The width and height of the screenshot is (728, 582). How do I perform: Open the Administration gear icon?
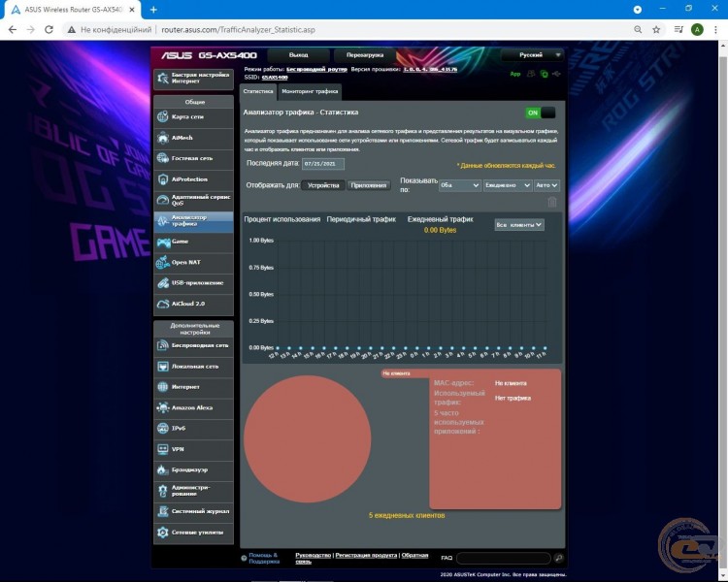pos(162,491)
